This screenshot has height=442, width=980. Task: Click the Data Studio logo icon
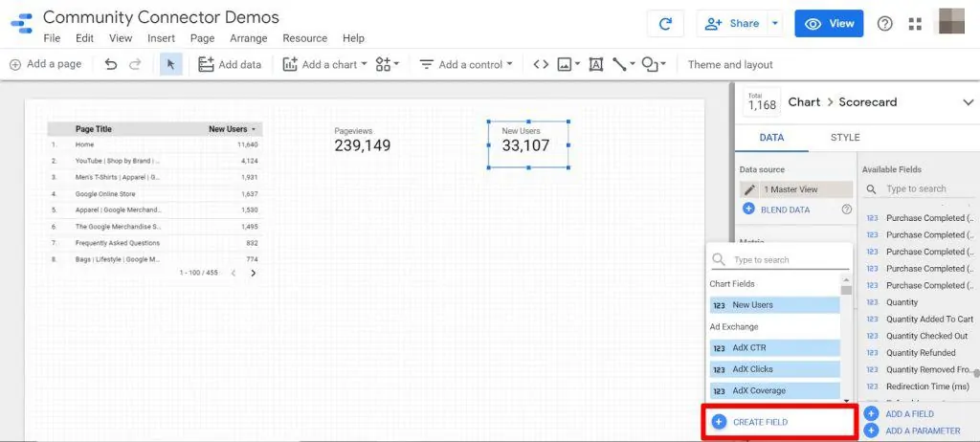point(22,24)
